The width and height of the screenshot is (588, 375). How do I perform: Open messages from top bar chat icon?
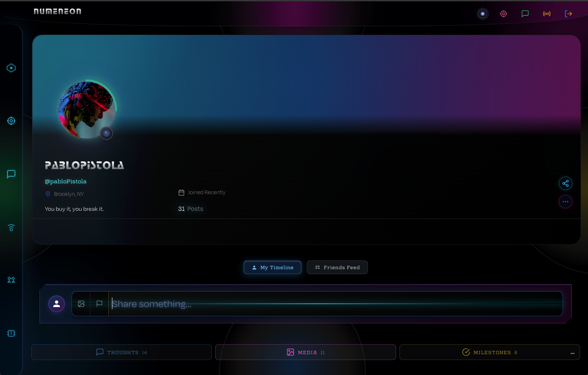[525, 14]
